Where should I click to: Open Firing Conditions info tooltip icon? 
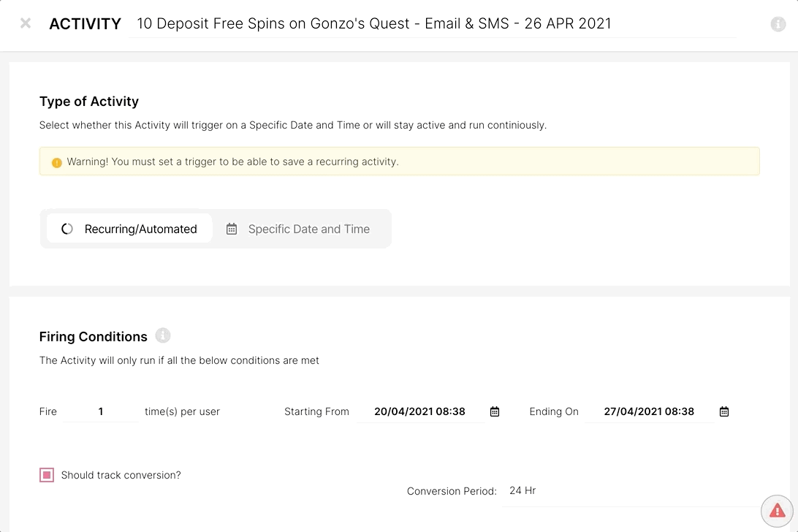[x=163, y=335]
